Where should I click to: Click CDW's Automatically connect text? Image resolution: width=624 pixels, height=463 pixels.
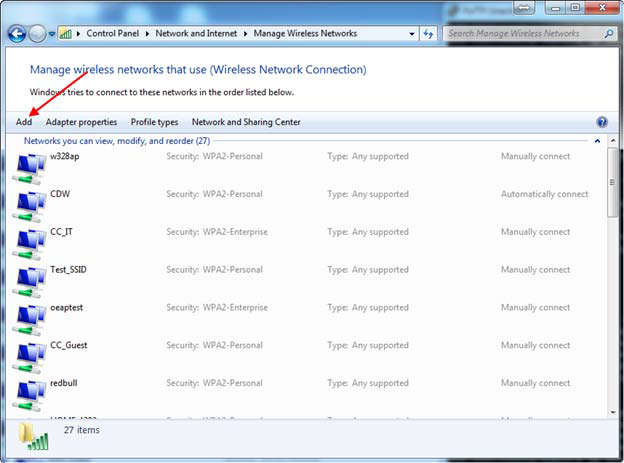pos(544,194)
